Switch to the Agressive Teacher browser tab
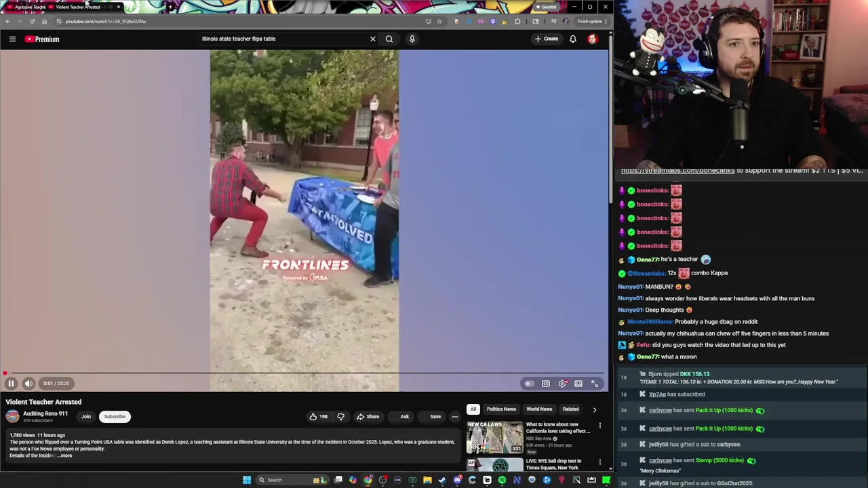This screenshot has height=488, width=868. click(x=26, y=7)
